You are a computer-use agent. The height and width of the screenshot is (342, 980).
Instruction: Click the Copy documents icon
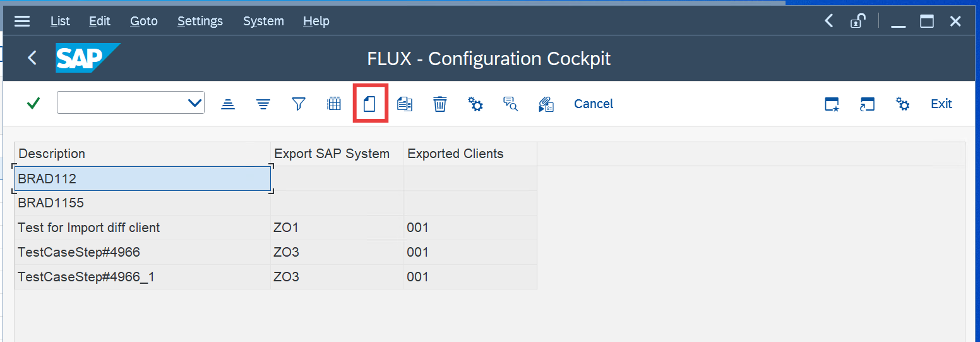(405, 104)
